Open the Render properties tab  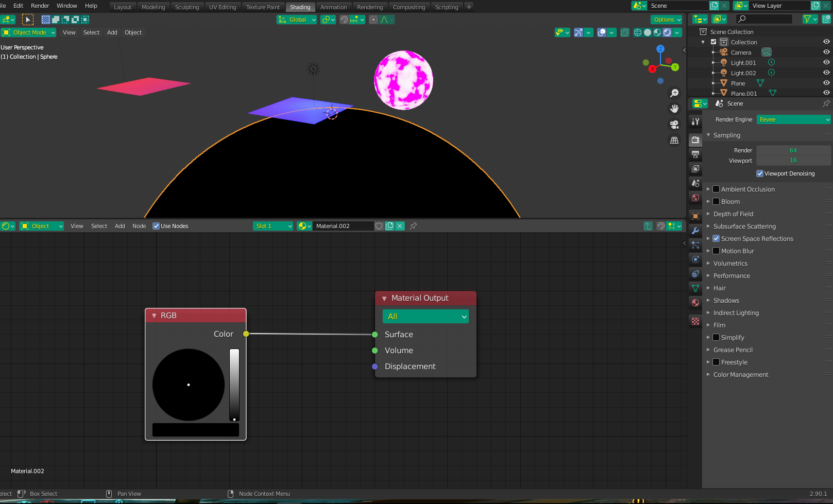click(695, 140)
